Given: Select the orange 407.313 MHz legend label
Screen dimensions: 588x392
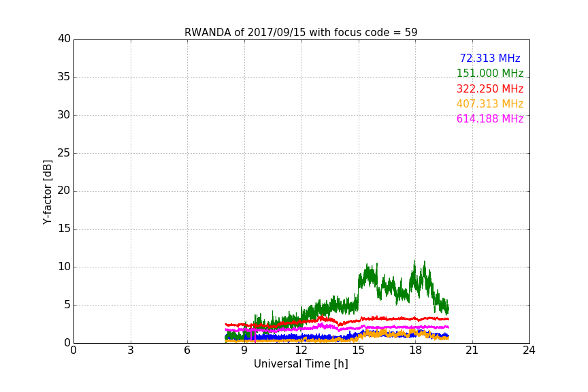Looking at the screenshot, I should [x=490, y=103].
